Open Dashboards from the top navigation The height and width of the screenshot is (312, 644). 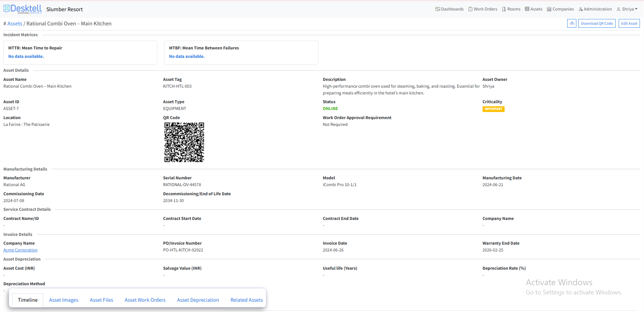(x=449, y=9)
